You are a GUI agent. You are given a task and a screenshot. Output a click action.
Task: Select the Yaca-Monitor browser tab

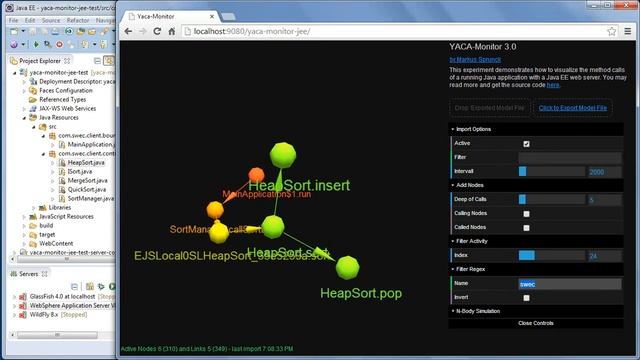(171, 16)
